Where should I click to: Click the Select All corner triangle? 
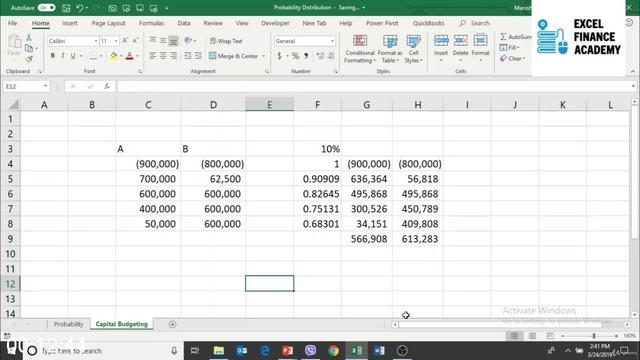(13, 105)
